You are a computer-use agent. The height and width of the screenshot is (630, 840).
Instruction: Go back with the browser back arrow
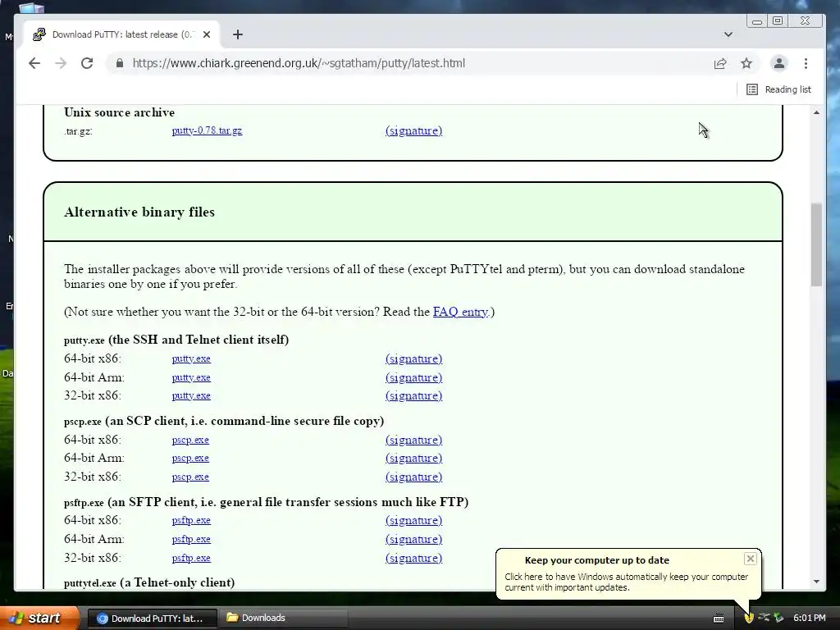[x=34, y=63]
